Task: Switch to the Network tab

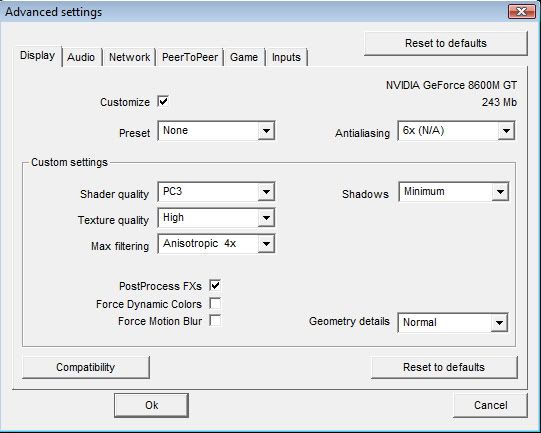Action: (129, 57)
